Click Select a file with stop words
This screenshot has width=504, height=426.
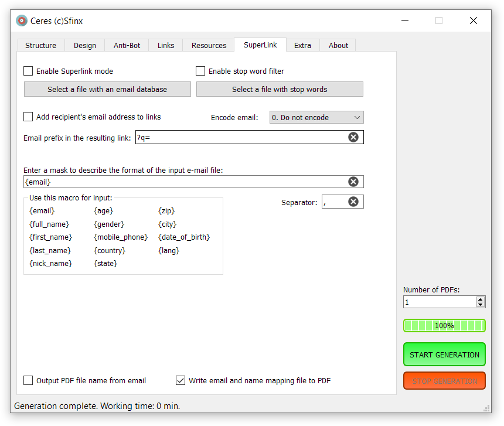coord(280,89)
